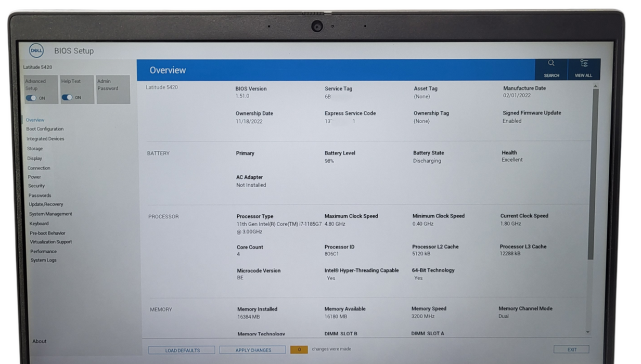Open the System Logs section
The image size is (641, 364).
point(43,261)
